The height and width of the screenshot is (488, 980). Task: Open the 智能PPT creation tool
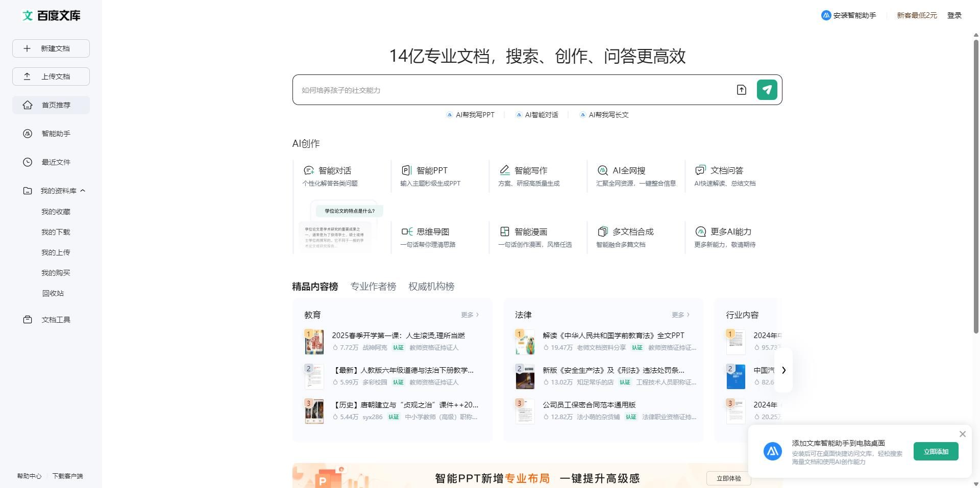(431, 171)
